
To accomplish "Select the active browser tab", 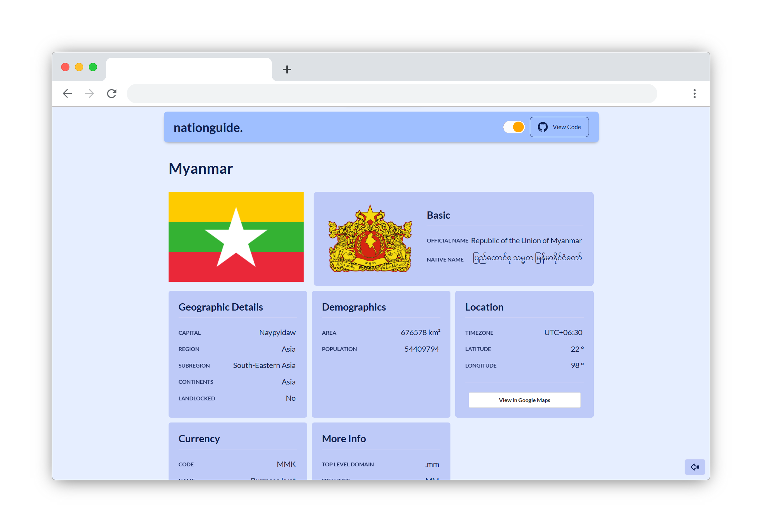I will pyautogui.click(x=189, y=69).
